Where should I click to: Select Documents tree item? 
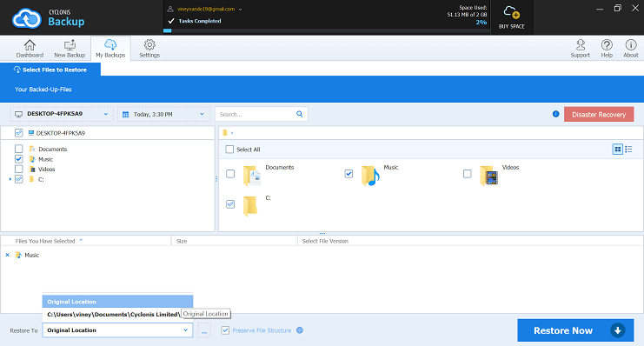pyautogui.click(x=52, y=150)
